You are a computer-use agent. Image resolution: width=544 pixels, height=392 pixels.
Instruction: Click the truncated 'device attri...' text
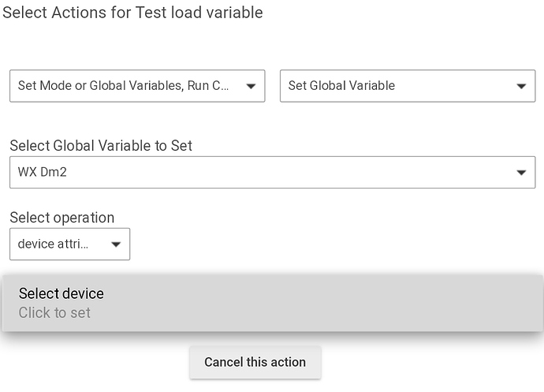point(53,244)
